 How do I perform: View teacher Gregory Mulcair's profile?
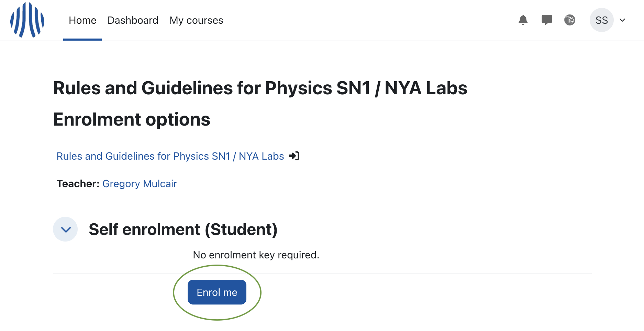[x=140, y=184]
